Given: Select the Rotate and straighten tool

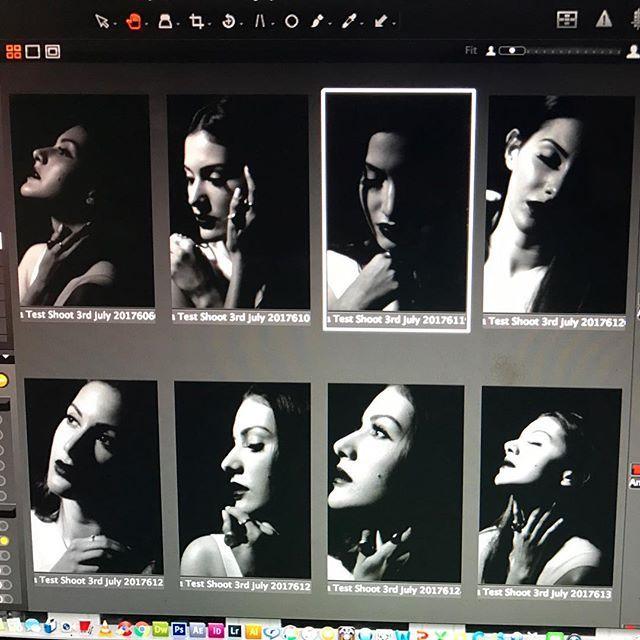Looking at the screenshot, I should (x=229, y=21).
